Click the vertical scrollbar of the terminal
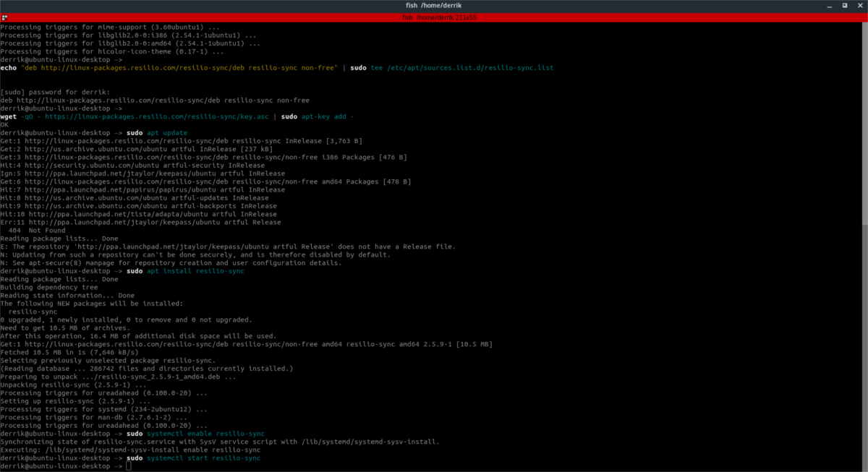This screenshot has height=472, width=868. pos(865,246)
